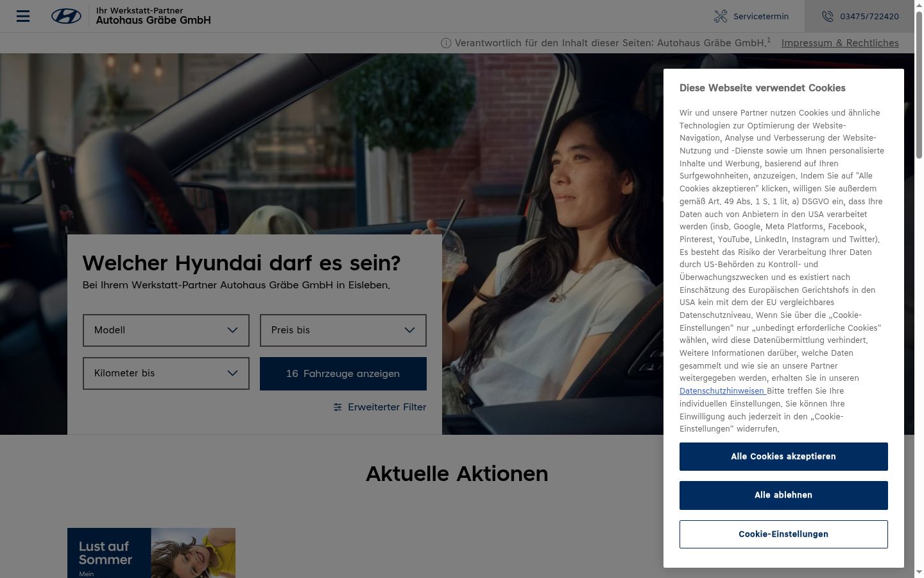The width and height of the screenshot is (924, 578).
Task: Click the Autohaus Gräbe GmbH header title
Action: click(153, 21)
